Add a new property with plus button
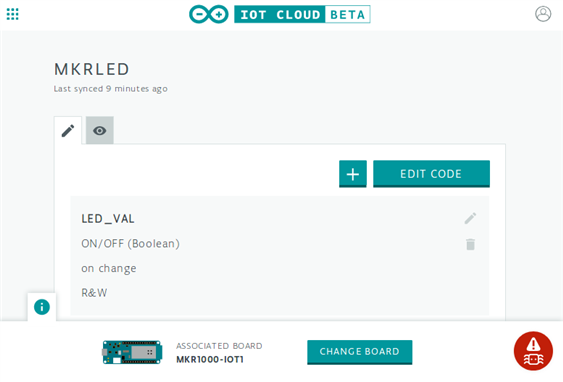The width and height of the screenshot is (563, 382). (x=353, y=174)
